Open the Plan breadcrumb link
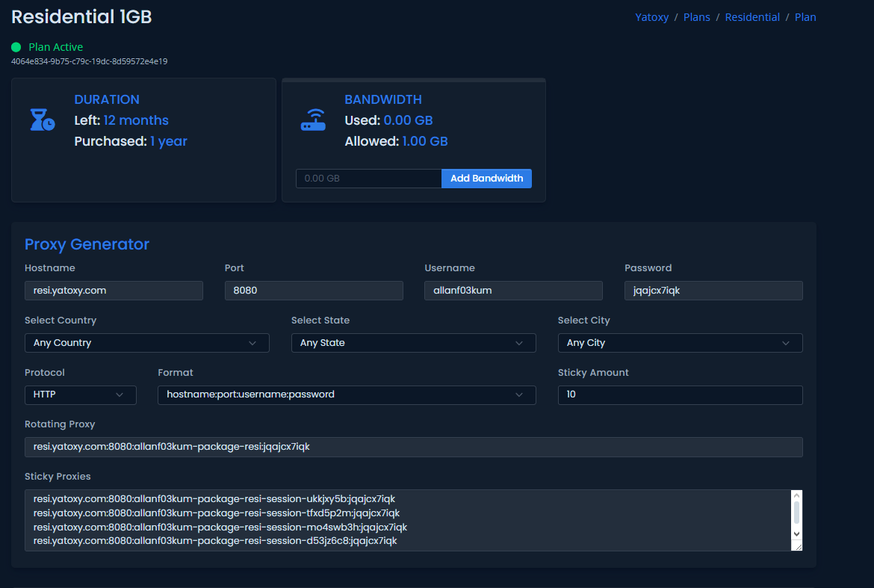This screenshot has height=588, width=874. (805, 17)
